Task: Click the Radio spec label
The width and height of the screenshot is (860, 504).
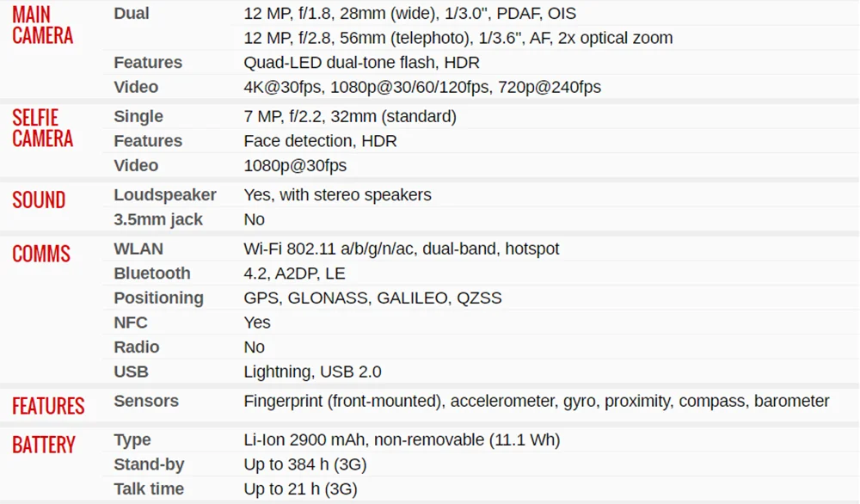Action: click(136, 347)
